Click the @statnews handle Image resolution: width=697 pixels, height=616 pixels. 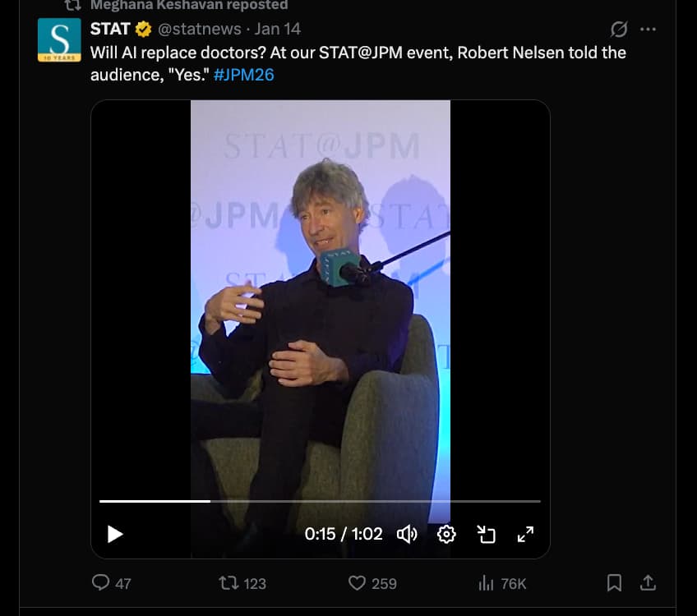(x=199, y=30)
